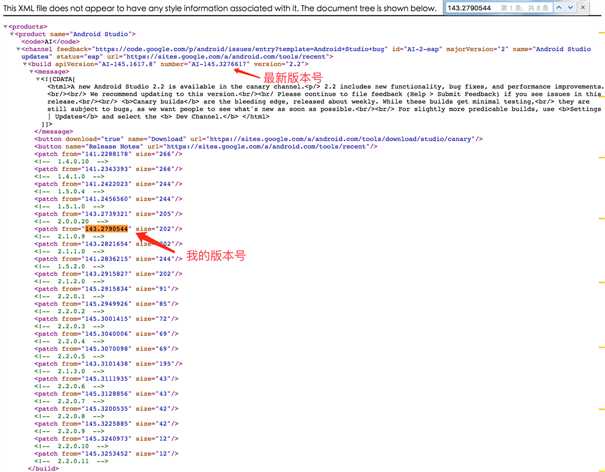
Task: Click patch from 141.2288178 line
Action: point(108,154)
